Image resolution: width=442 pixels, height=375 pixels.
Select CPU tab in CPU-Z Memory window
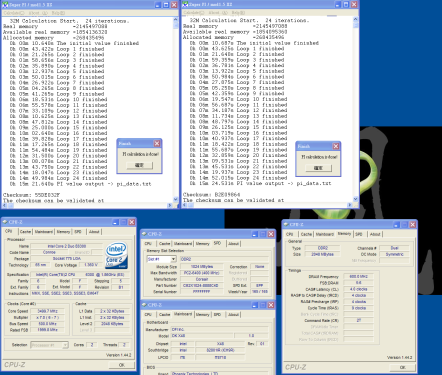(290, 234)
